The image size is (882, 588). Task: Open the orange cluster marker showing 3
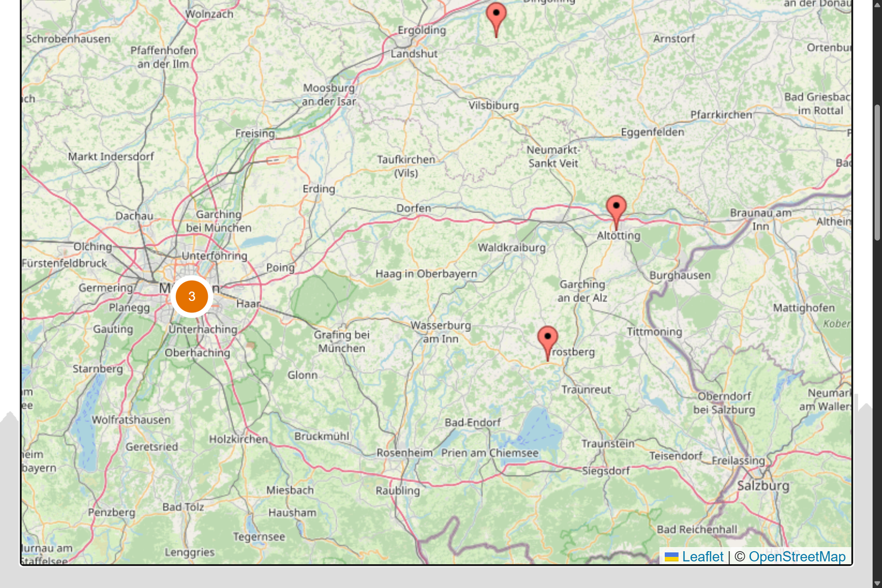pyautogui.click(x=191, y=296)
